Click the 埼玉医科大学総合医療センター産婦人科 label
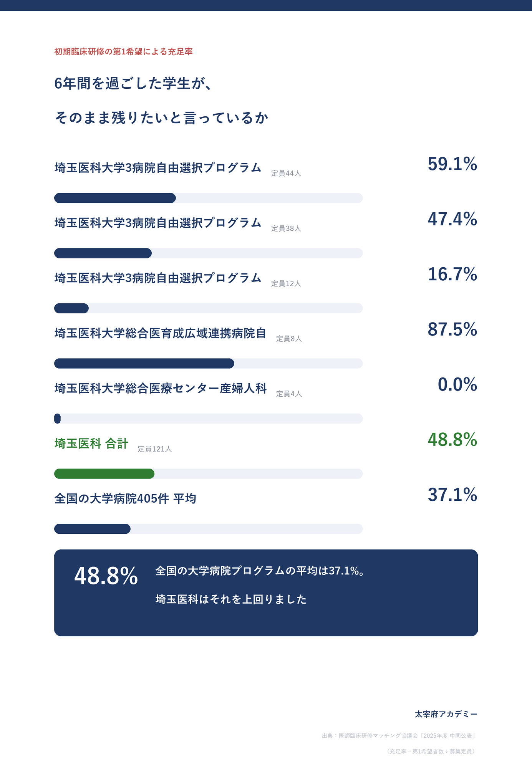This screenshot has width=532, height=768. click(x=161, y=388)
